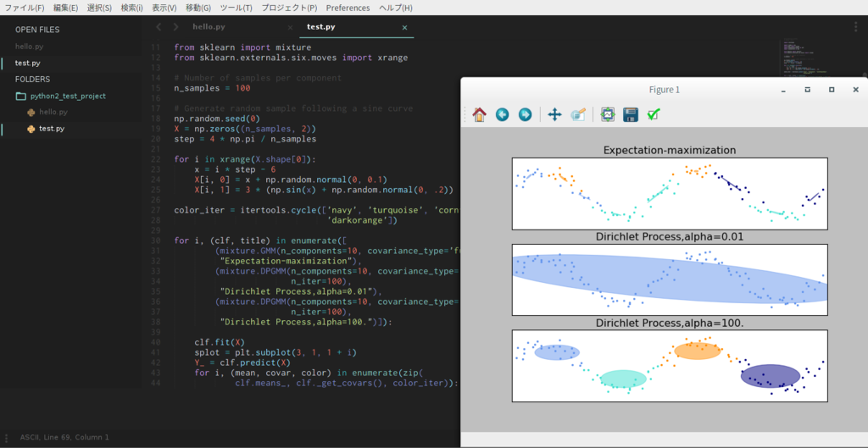Switch to the hello.py tab
Image resolution: width=868 pixels, height=448 pixels.
(209, 26)
